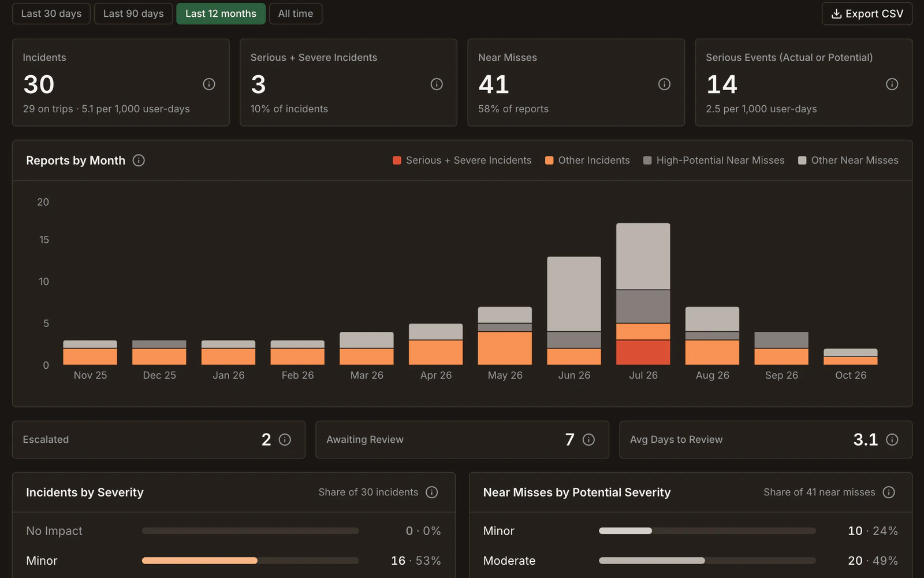Click the Escalated card value 2
Screen dimensions: 924x578
(x=266, y=440)
